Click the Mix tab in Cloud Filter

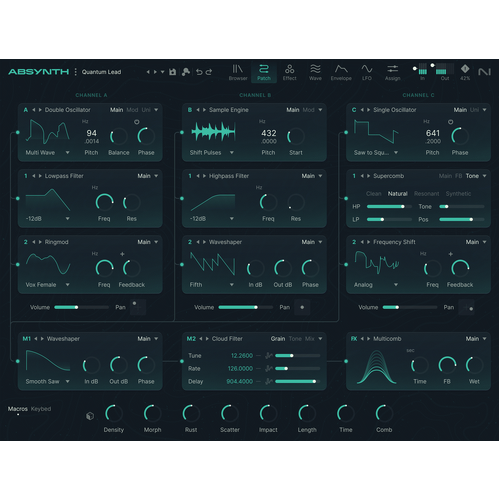pyautogui.click(x=310, y=339)
